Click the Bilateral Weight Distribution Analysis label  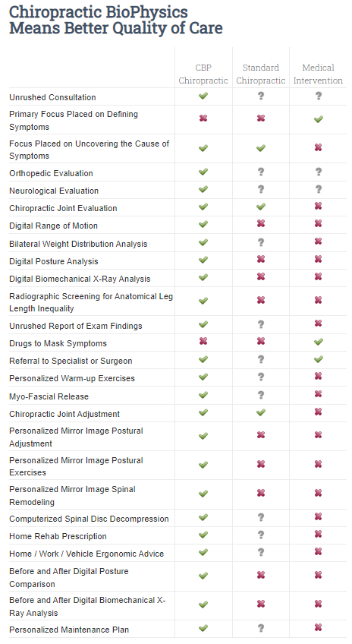pyautogui.click(x=78, y=244)
